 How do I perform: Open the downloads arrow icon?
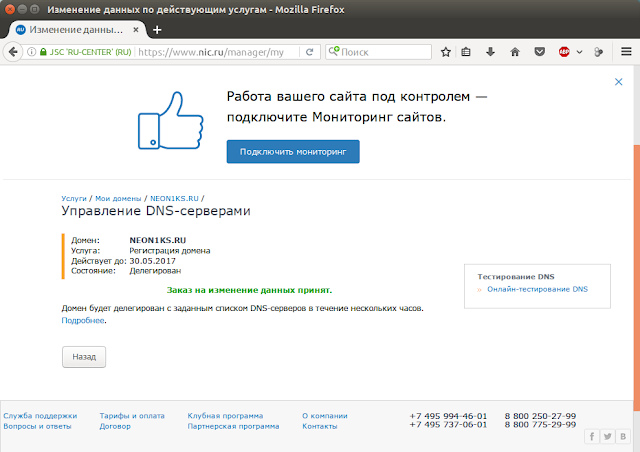490,52
